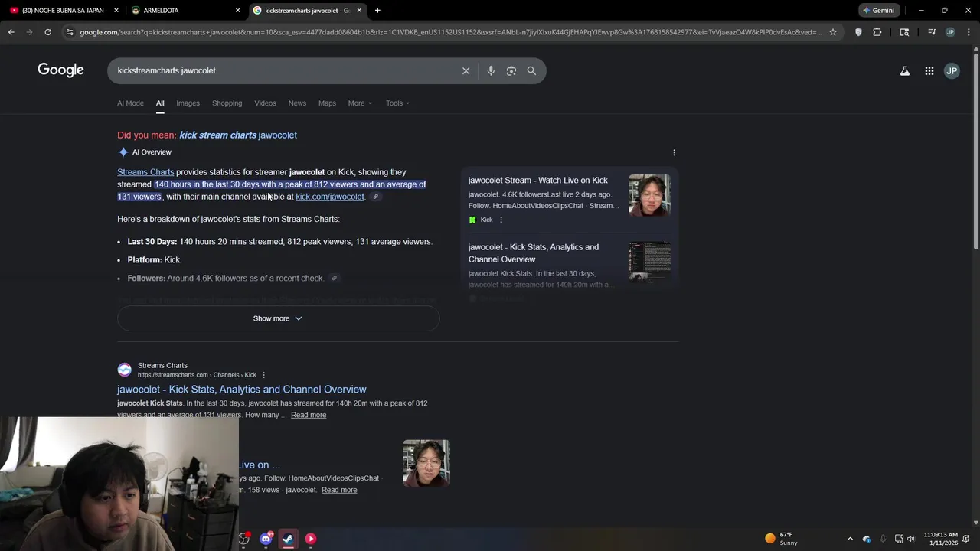Image resolution: width=980 pixels, height=551 pixels.
Task: Open AI Overview three-dot options
Action: 674,152
